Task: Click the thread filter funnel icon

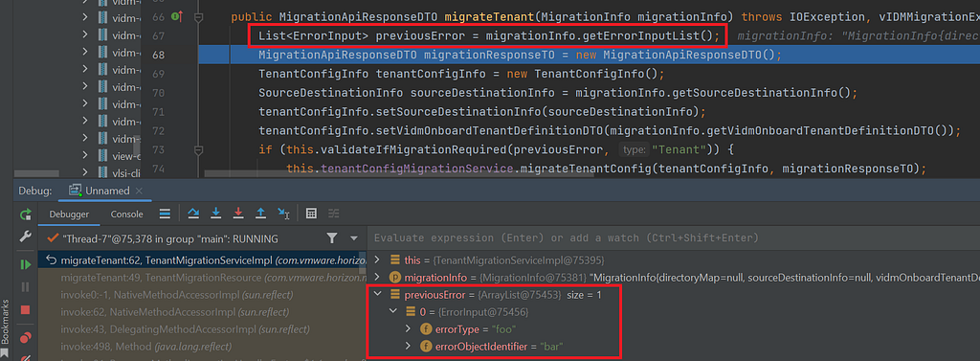Action: point(332,238)
